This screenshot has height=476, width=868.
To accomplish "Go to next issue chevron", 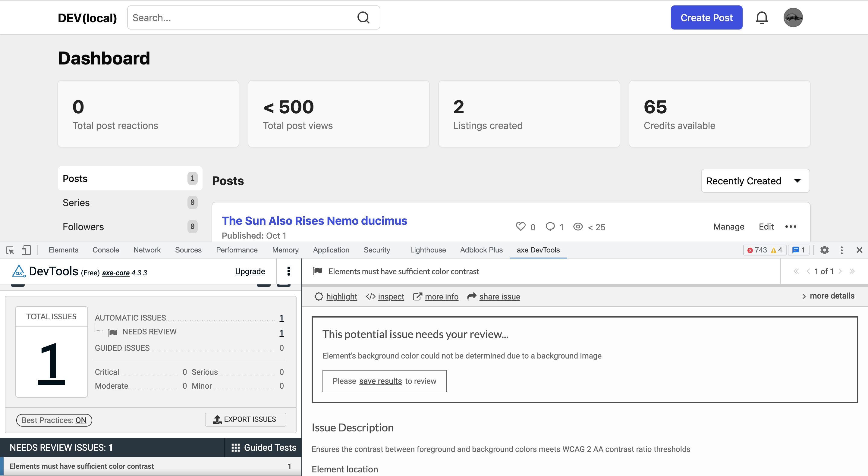I will click(840, 271).
